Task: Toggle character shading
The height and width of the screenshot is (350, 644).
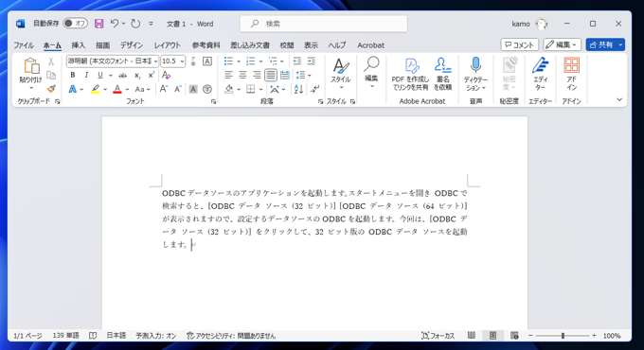Action: pyautogui.click(x=193, y=89)
